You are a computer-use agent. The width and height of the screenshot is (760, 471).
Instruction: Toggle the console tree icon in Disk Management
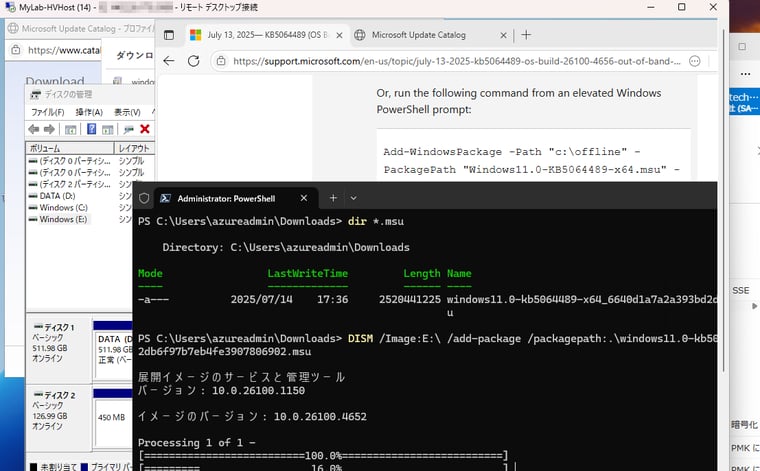coord(70,129)
